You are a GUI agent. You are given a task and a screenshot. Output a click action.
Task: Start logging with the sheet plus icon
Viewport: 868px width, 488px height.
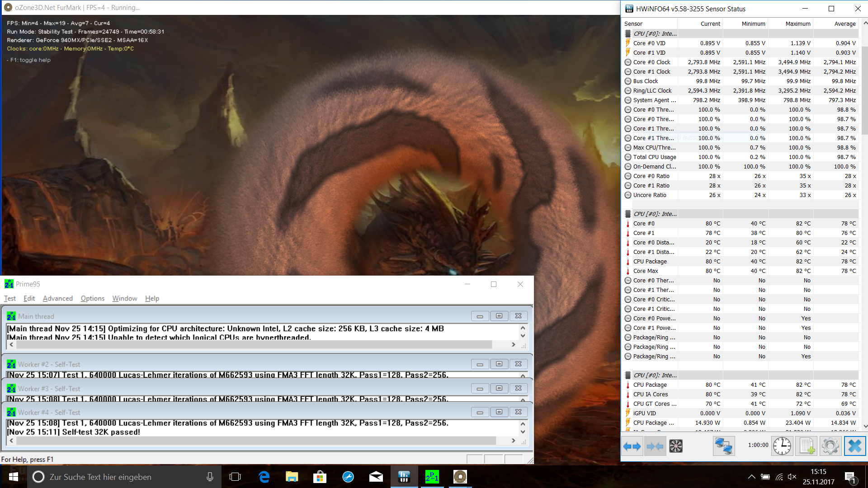(807, 446)
